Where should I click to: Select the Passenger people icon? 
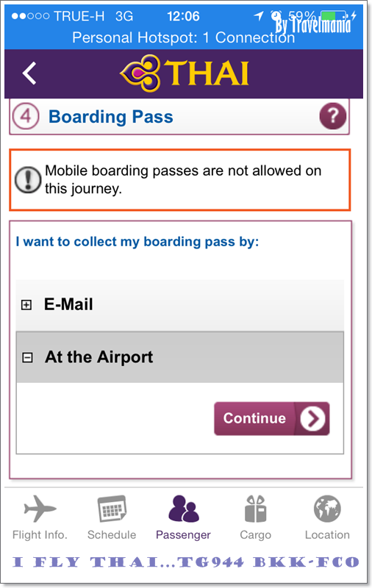point(183,509)
